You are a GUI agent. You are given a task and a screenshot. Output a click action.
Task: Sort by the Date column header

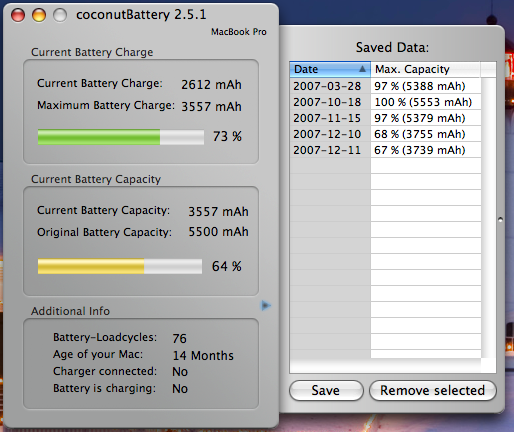pos(330,69)
